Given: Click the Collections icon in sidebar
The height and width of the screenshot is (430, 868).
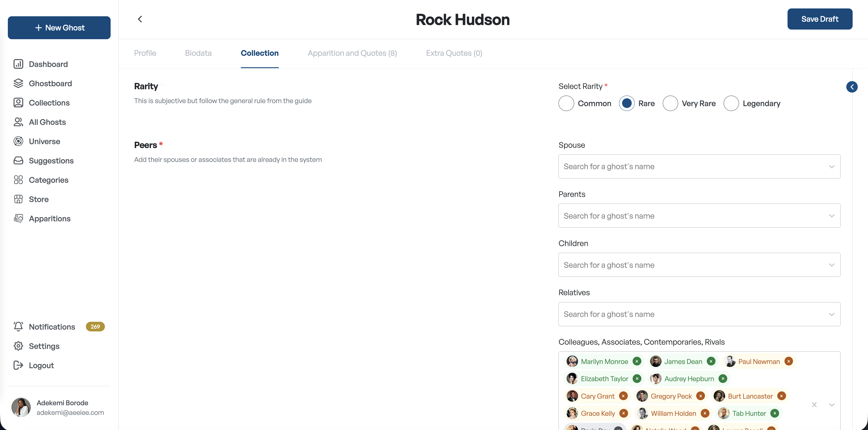Looking at the screenshot, I should [18, 103].
